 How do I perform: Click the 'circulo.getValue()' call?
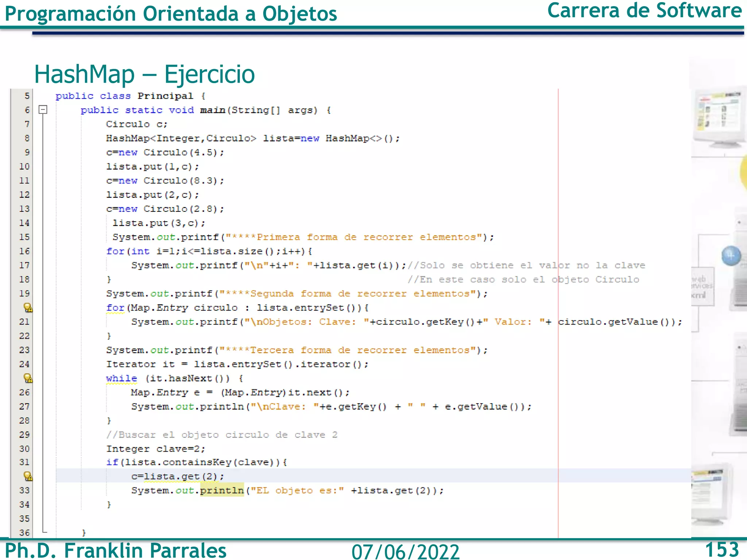(614, 322)
